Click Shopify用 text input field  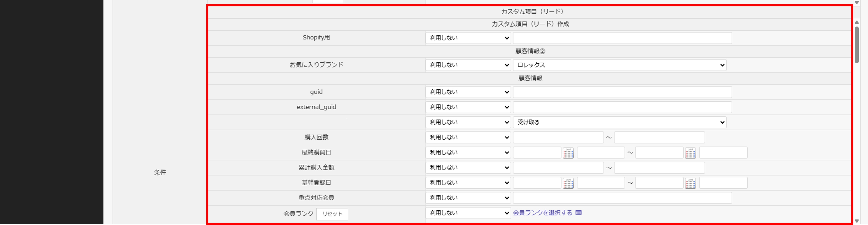tap(622, 38)
